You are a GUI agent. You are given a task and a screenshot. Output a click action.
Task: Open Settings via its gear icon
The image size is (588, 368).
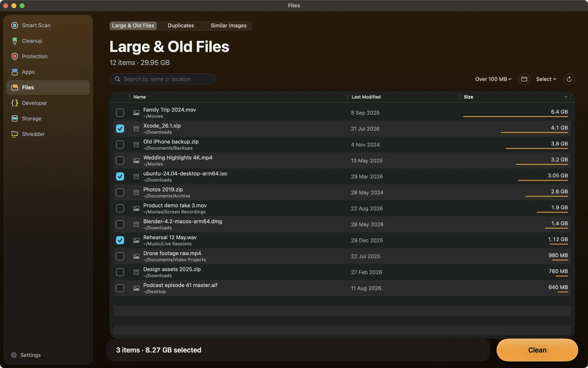coord(14,355)
